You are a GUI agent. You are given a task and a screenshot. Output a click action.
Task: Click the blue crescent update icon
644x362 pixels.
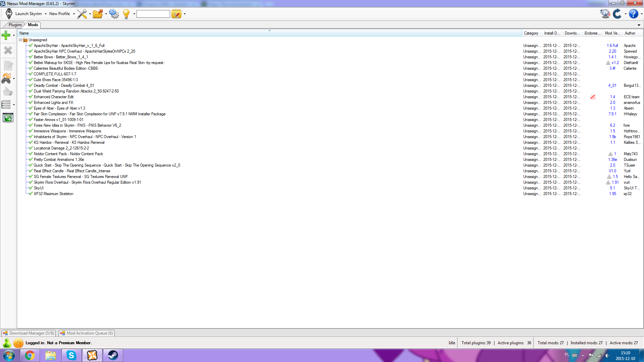[x=617, y=14]
